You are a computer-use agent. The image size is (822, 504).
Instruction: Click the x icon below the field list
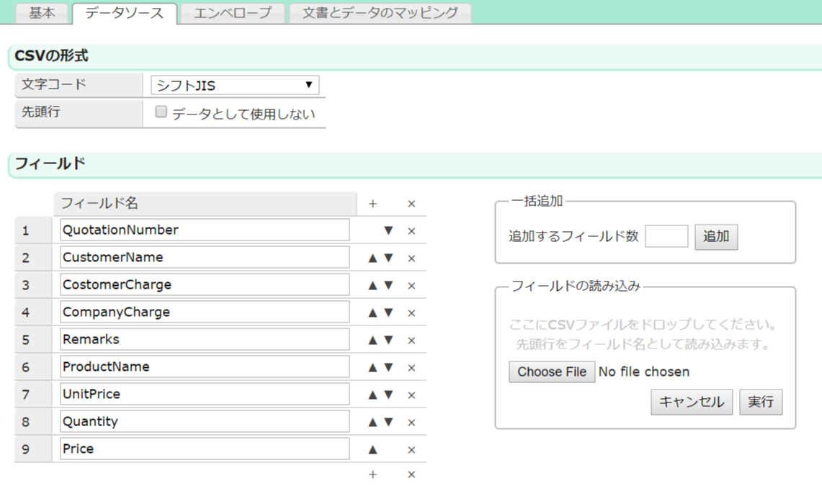[411, 474]
